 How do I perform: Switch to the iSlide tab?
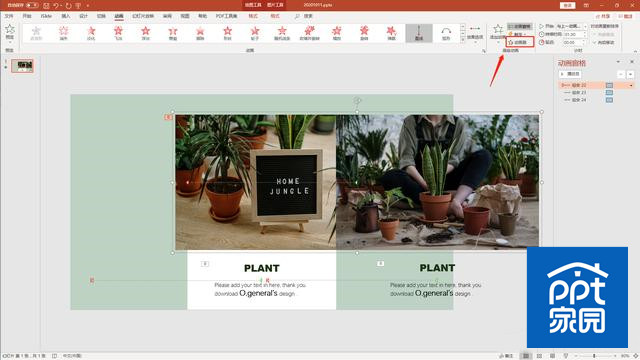coord(46,16)
